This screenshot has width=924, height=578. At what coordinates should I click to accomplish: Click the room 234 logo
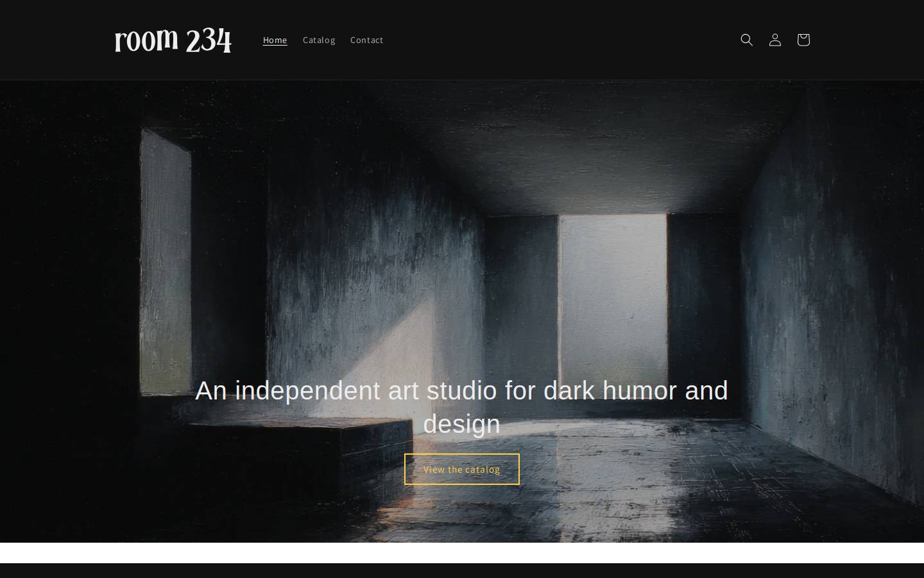[x=173, y=40]
